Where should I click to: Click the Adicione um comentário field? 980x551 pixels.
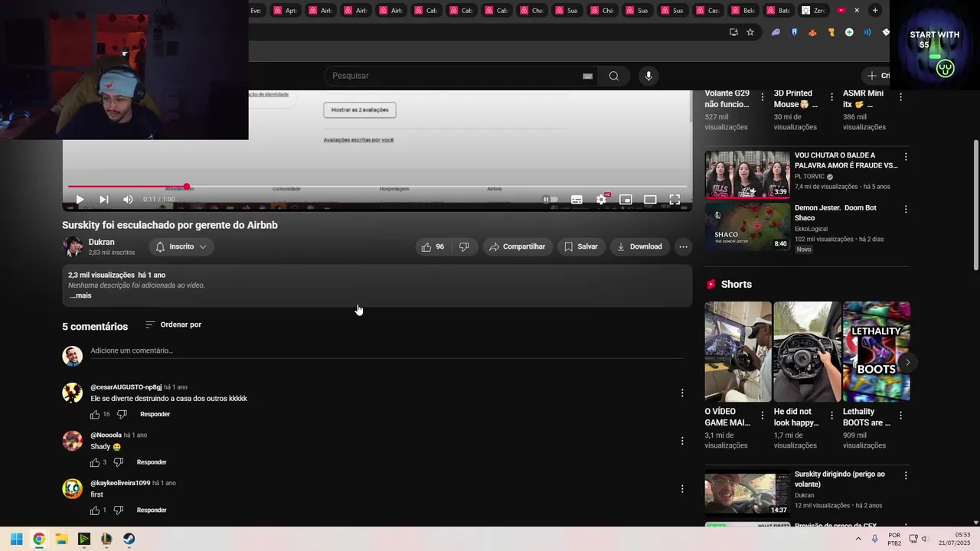(x=387, y=350)
